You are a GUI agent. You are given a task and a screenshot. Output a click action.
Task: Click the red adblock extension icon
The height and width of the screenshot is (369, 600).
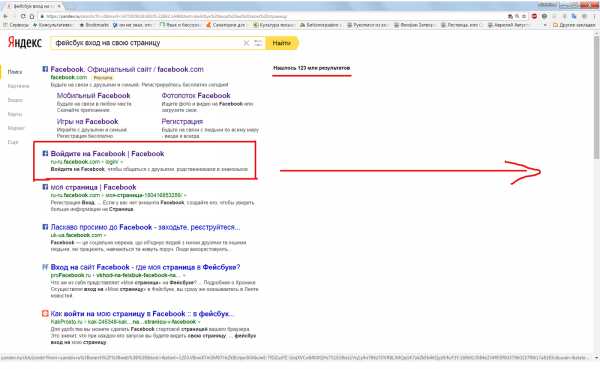coord(534,16)
